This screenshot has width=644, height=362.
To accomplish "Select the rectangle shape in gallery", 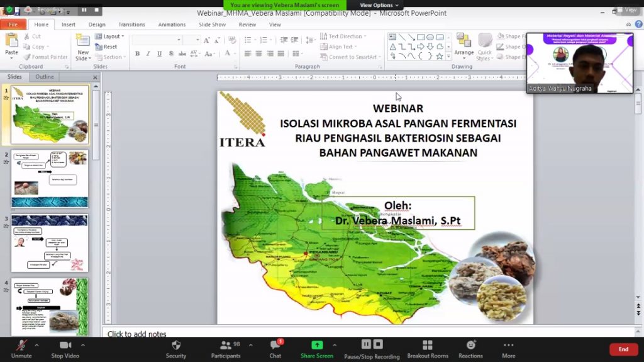I will [421, 37].
